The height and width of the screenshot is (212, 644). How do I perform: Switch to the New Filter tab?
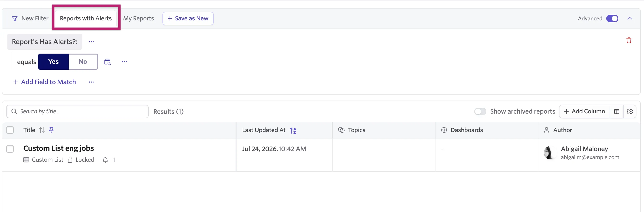[x=30, y=18]
